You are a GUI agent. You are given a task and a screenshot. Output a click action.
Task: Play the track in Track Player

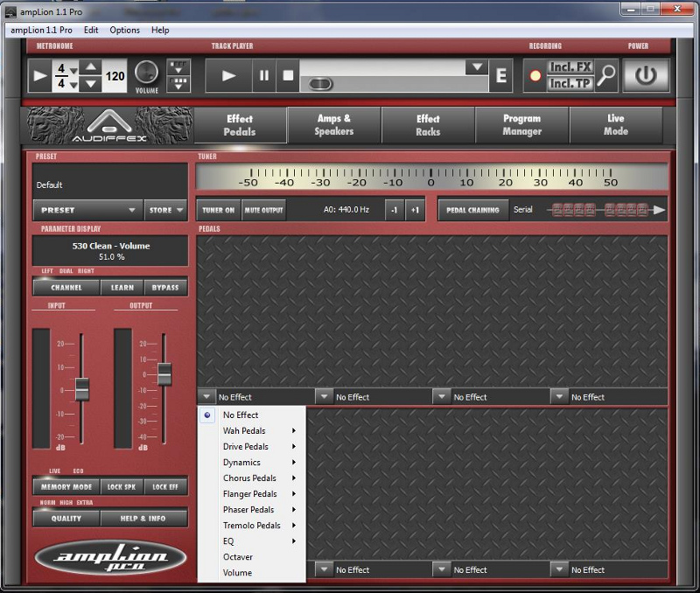[x=228, y=75]
